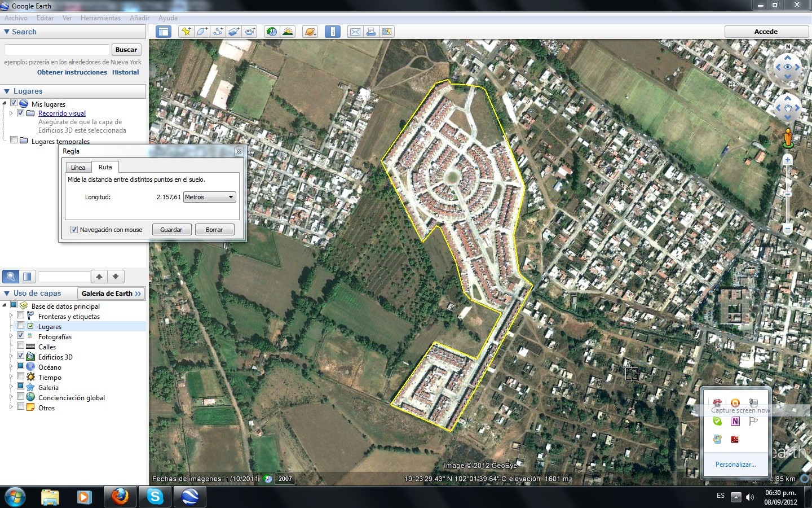Toggle Navegación con mouse checkbox
Image resolution: width=812 pixels, height=508 pixels.
coord(74,230)
